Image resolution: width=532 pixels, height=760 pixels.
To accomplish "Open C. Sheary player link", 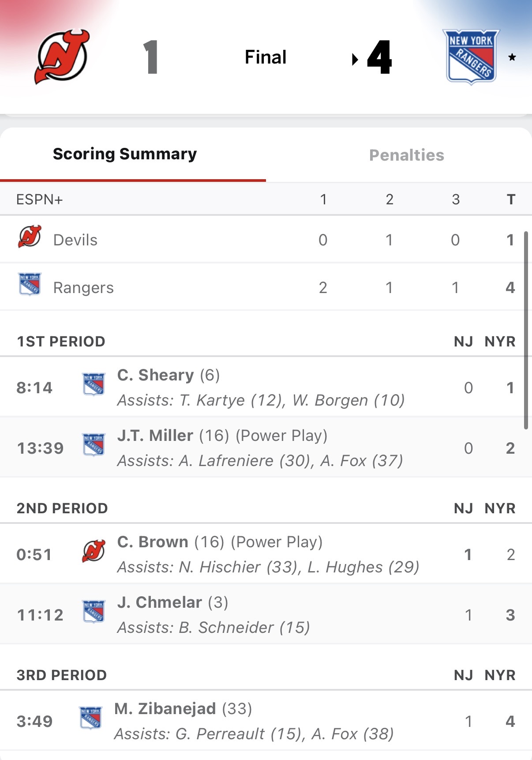I will pyautogui.click(x=155, y=375).
